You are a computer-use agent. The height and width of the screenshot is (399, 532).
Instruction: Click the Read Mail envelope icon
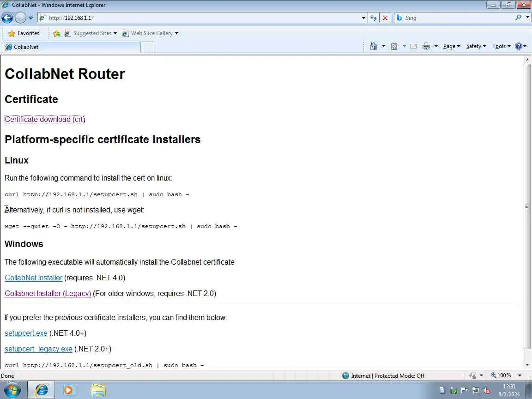point(413,46)
